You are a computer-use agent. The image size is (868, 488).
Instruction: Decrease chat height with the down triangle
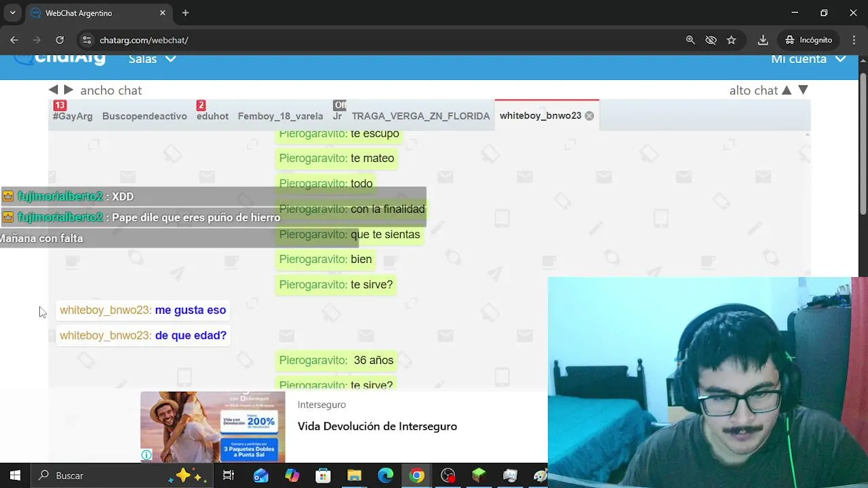pyautogui.click(x=803, y=90)
